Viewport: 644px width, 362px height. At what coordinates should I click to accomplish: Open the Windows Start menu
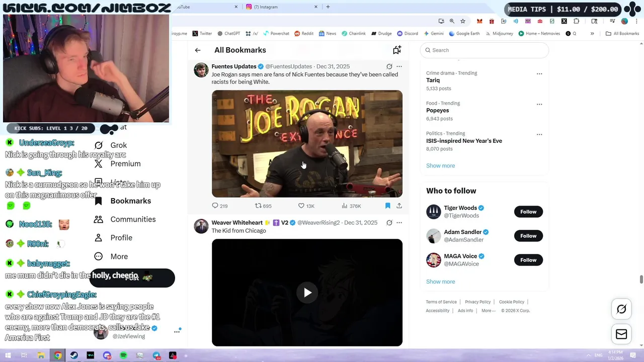[x=8, y=355]
